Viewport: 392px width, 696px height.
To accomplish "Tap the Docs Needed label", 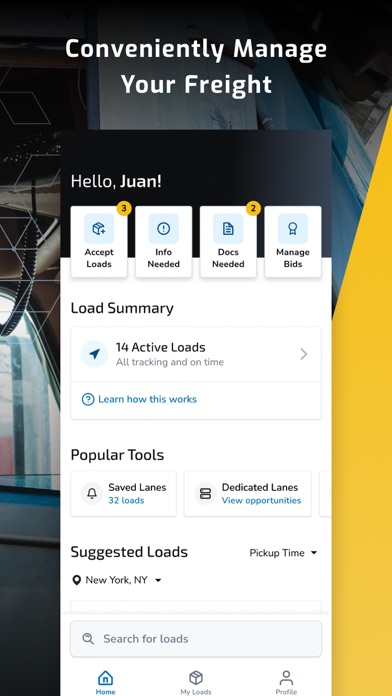I will [228, 258].
